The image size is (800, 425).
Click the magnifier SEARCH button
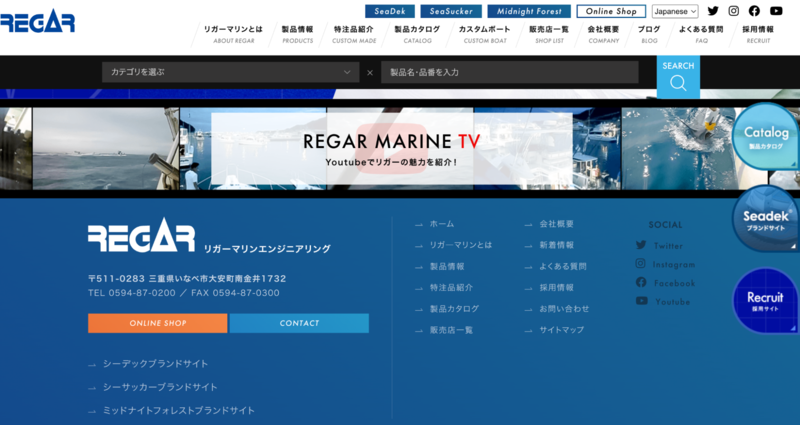coord(678,77)
